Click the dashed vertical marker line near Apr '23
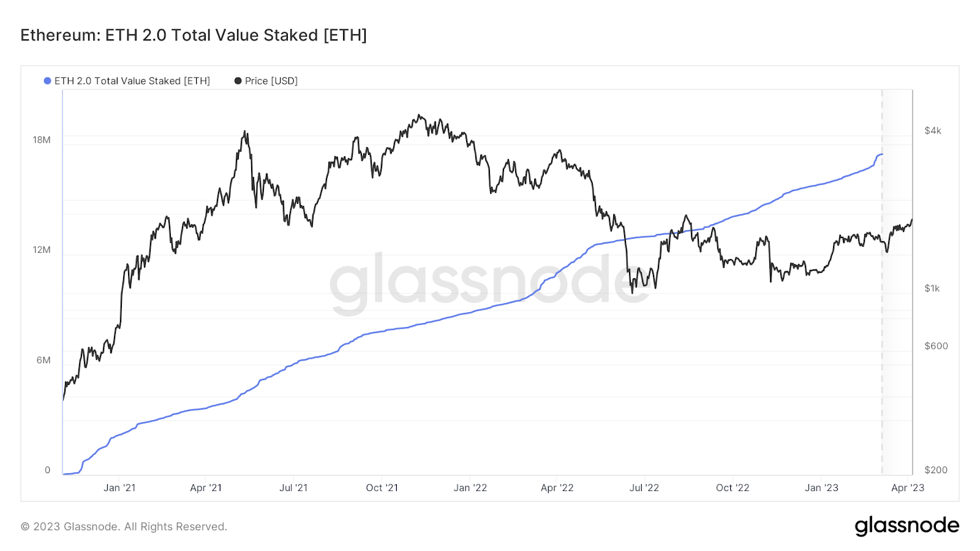 click(882, 282)
